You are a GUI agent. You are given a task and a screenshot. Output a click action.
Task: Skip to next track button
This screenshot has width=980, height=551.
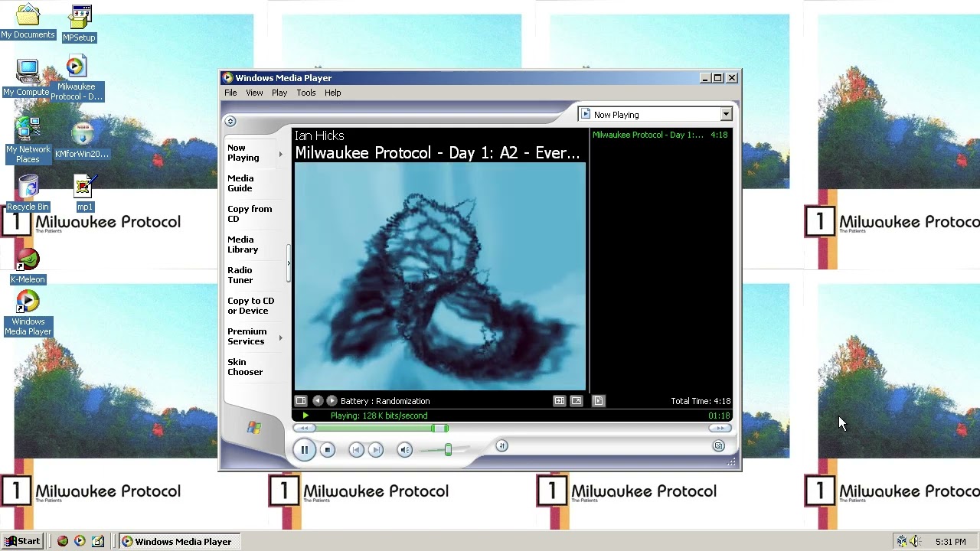pos(375,450)
